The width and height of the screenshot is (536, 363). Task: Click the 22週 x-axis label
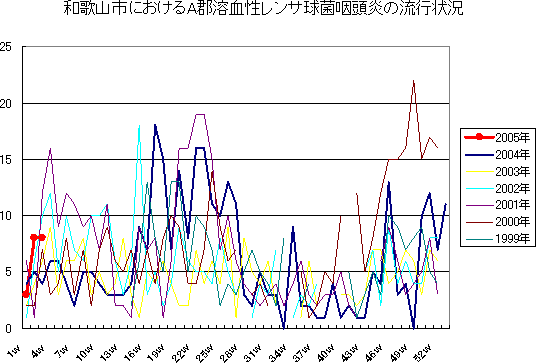(x=180, y=353)
